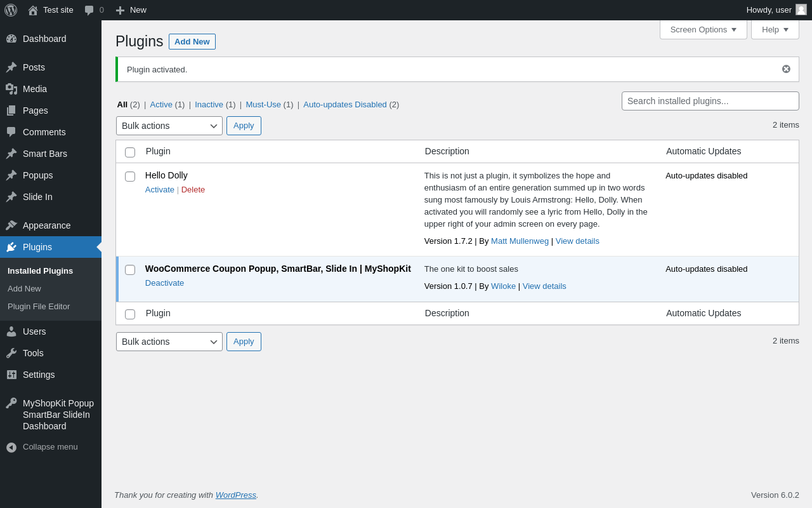
Task: Open Add New in Plugins submenu
Action: [x=24, y=288]
